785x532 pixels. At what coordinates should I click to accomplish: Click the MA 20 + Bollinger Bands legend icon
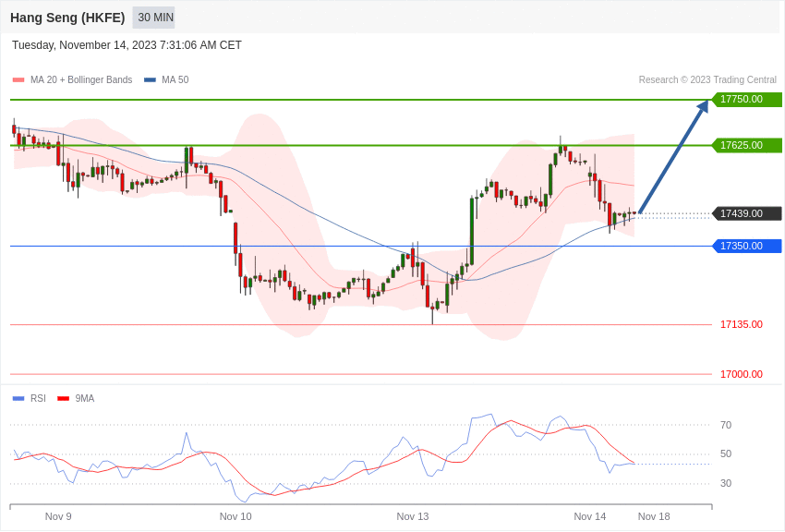tap(18, 79)
